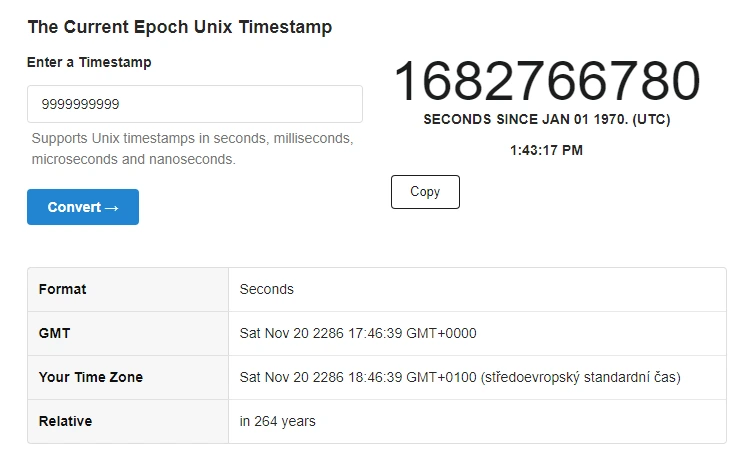Click the blue Convert button
This screenshot has width=734, height=453.
83,207
